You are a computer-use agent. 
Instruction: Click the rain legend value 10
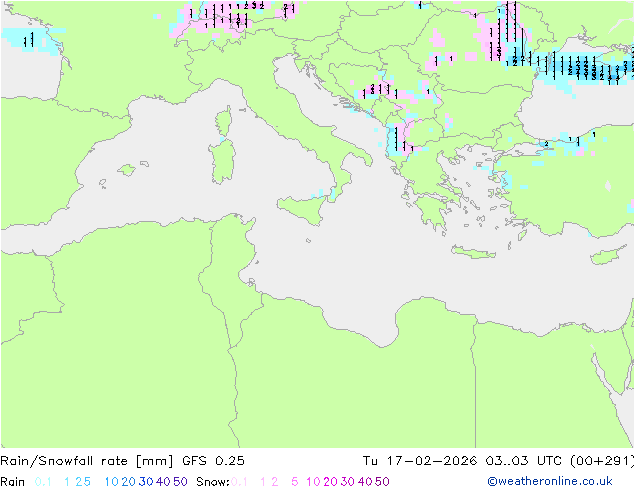pos(112,482)
